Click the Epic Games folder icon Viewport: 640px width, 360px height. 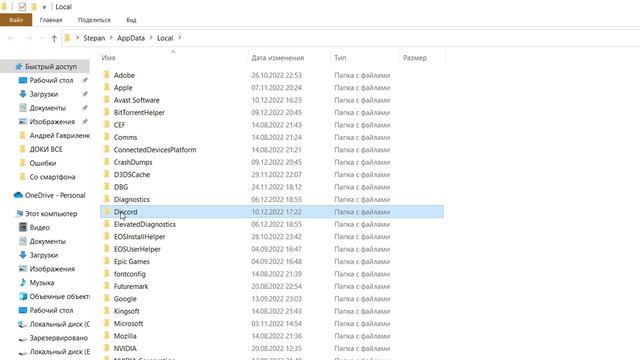pos(107,261)
